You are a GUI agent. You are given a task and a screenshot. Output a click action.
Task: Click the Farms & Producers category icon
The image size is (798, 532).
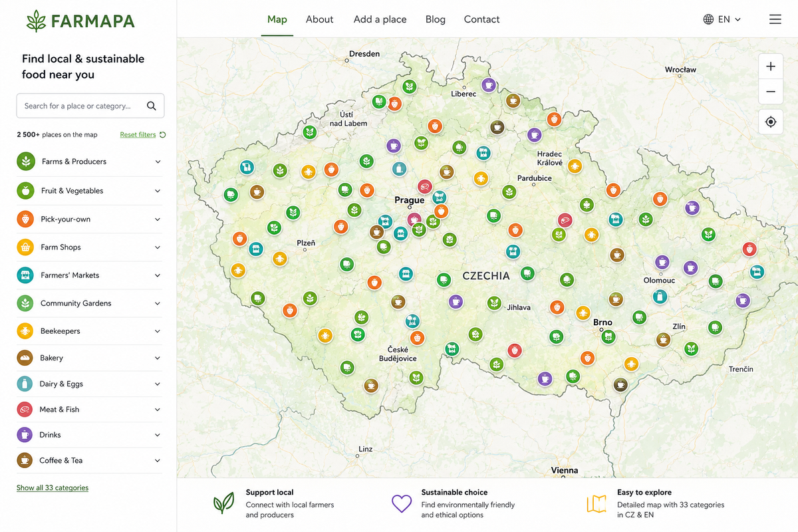click(x=26, y=162)
